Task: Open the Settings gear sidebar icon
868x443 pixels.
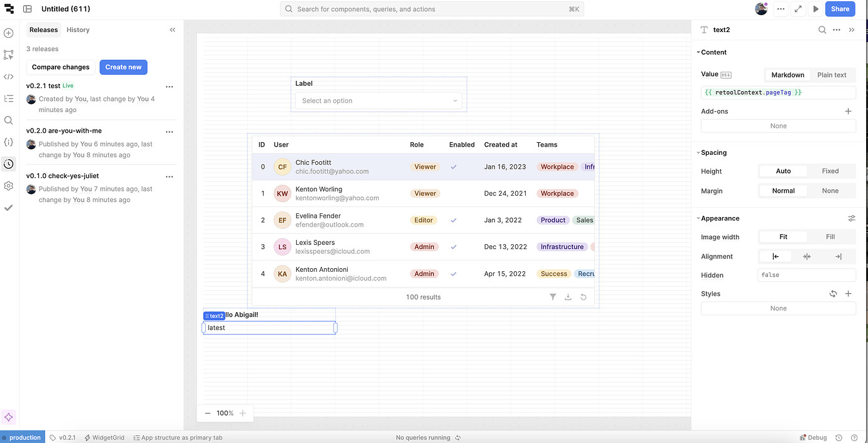Action: (x=8, y=186)
